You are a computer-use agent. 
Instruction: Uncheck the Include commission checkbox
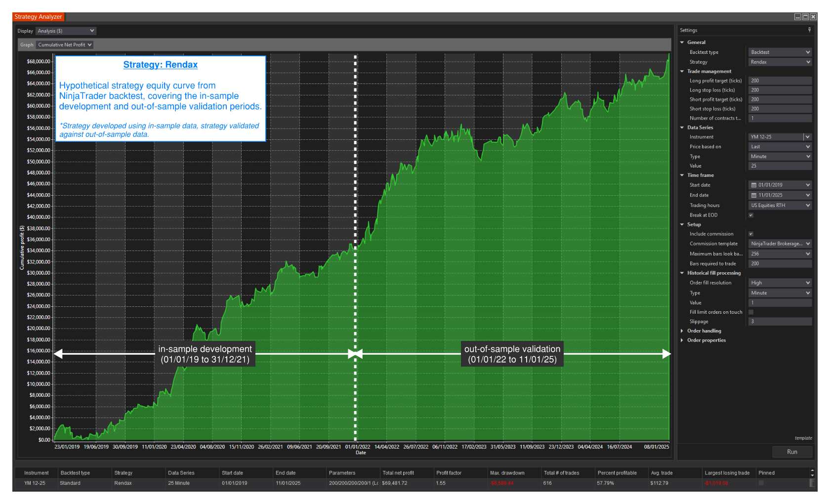751,234
